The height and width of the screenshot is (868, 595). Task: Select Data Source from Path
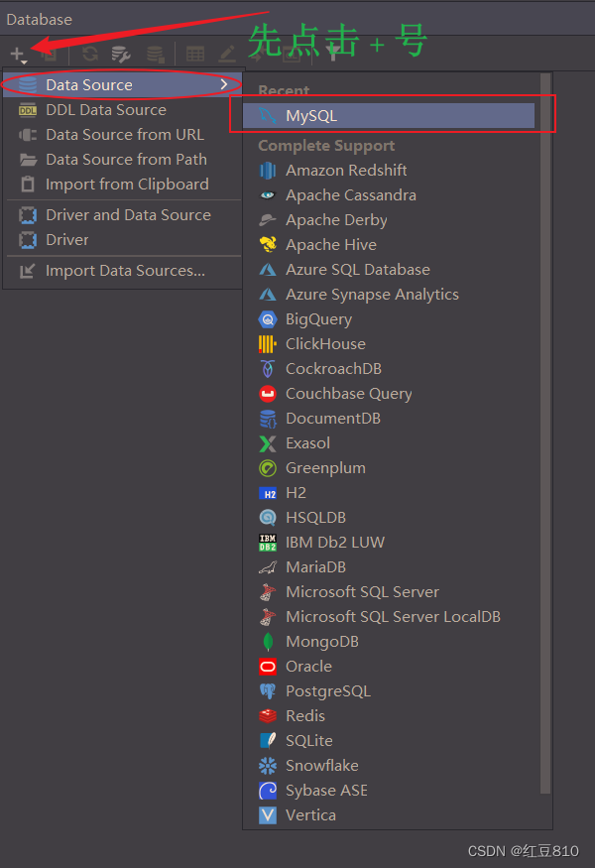point(122,160)
